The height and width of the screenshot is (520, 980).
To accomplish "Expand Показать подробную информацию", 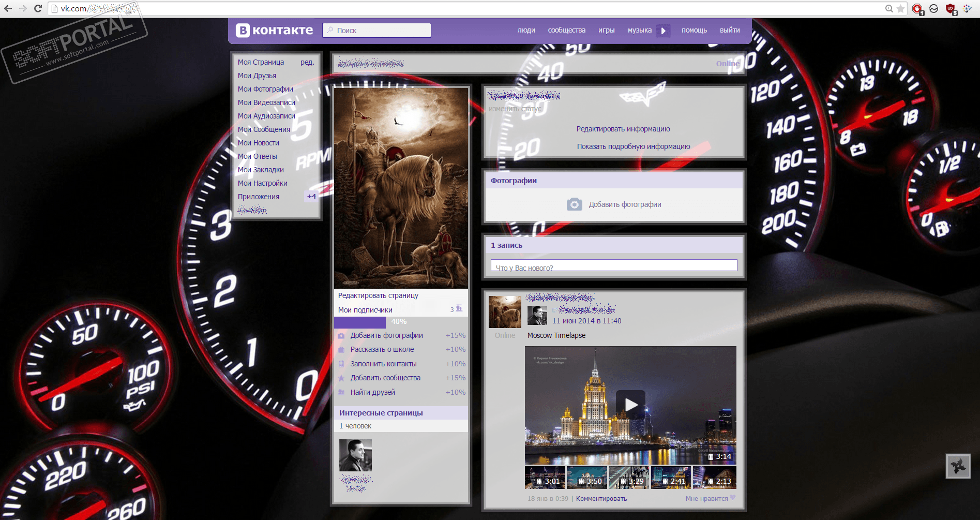I will pos(634,146).
